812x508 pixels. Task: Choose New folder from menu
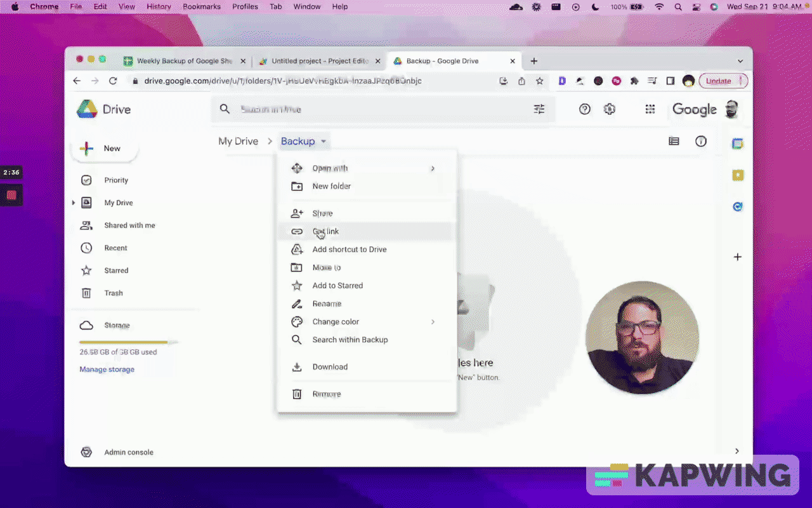367,186
